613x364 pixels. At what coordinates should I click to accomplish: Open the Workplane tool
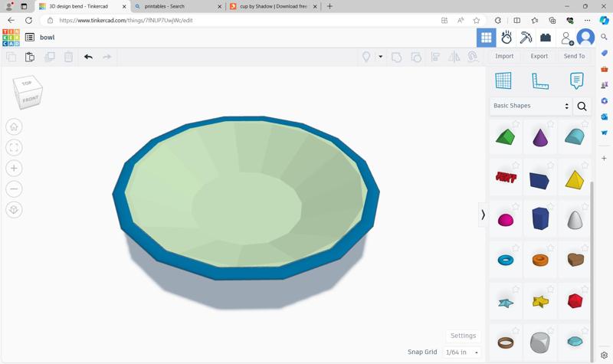click(x=503, y=80)
